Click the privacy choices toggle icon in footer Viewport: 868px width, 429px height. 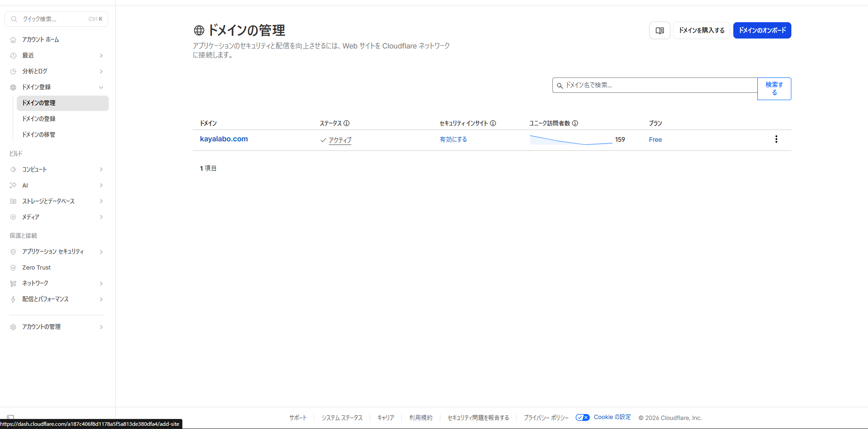(x=582, y=418)
